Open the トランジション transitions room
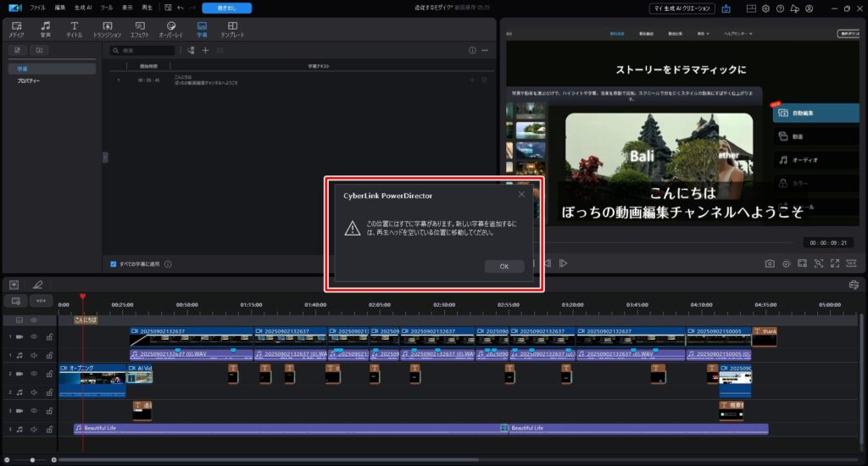 pyautogui.click(x=107, y=30)
